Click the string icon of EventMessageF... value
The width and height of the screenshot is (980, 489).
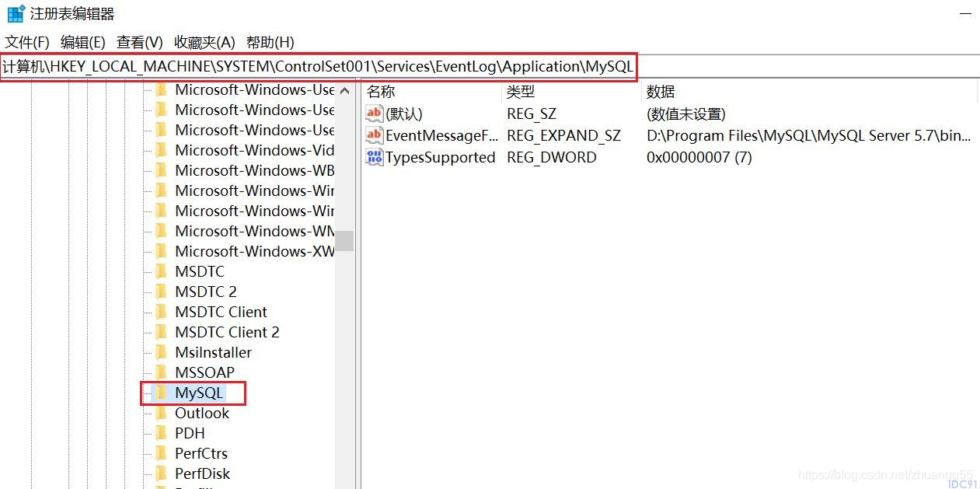point(375,135)
